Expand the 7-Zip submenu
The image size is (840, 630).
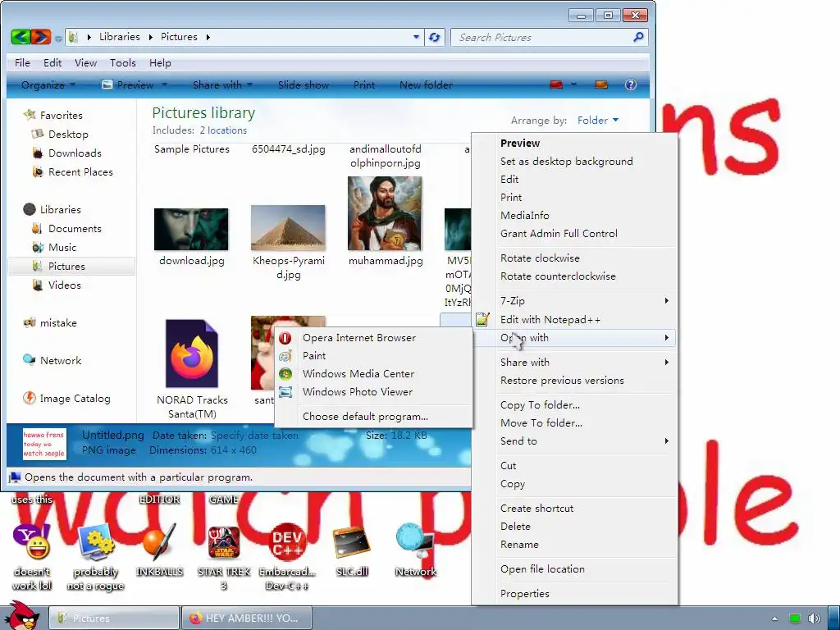click(x=666, y=300)
